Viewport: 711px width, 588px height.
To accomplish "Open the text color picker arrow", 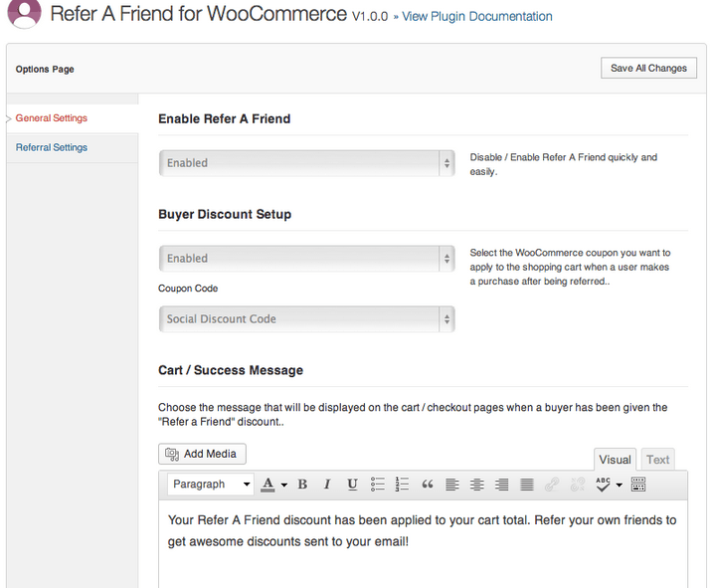I will [x=283, y=485].
